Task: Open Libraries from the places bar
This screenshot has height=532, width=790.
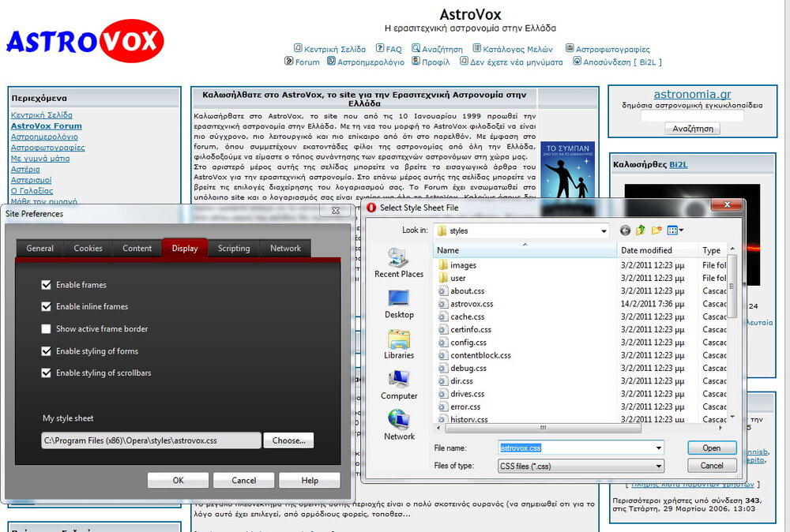Action: point(399,344)
